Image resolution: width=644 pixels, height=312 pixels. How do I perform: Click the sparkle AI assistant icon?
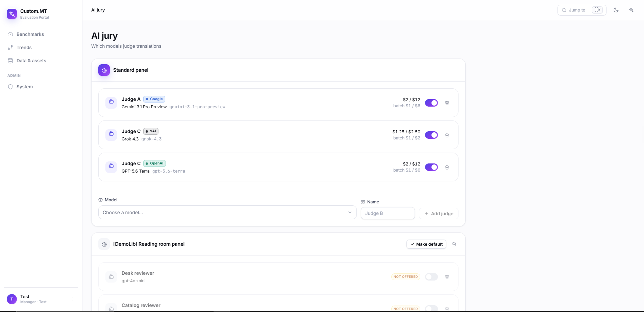pyautogui.click(x=631, y=10)
